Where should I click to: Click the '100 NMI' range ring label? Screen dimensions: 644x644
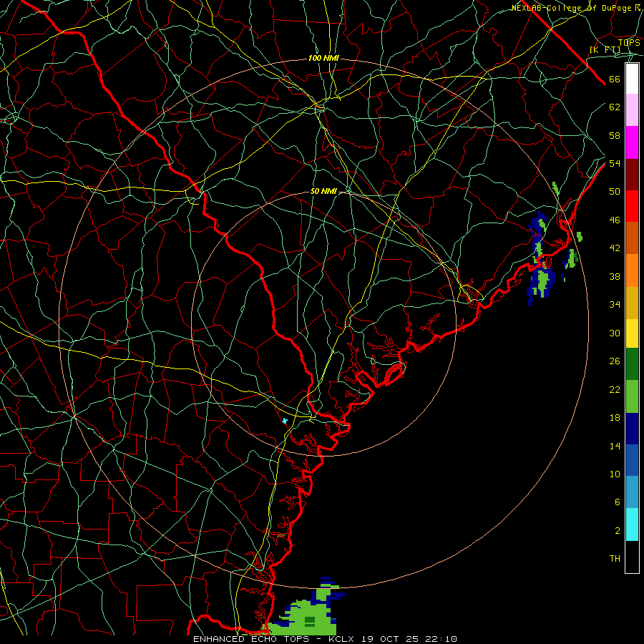(323, 58)
